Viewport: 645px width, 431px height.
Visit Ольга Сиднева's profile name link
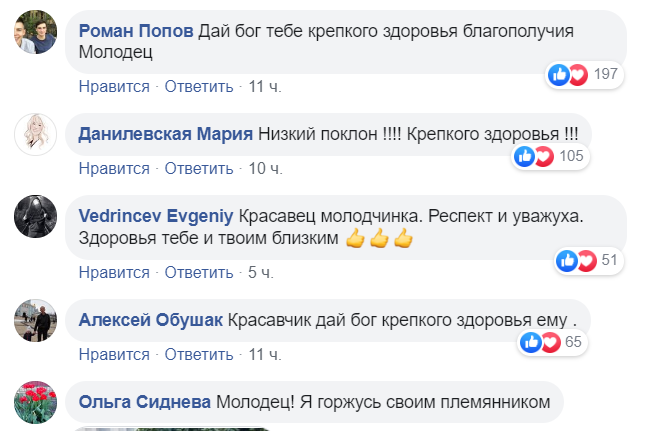click(x=144, y=401)
